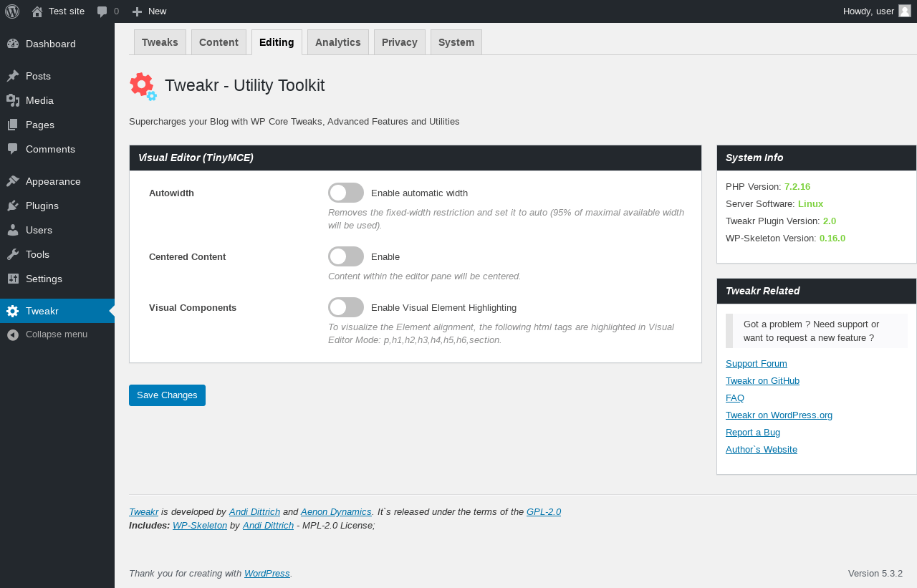917x588 pixels.
Task: Enable the Autowidth toggle
Action: (346, 193)
